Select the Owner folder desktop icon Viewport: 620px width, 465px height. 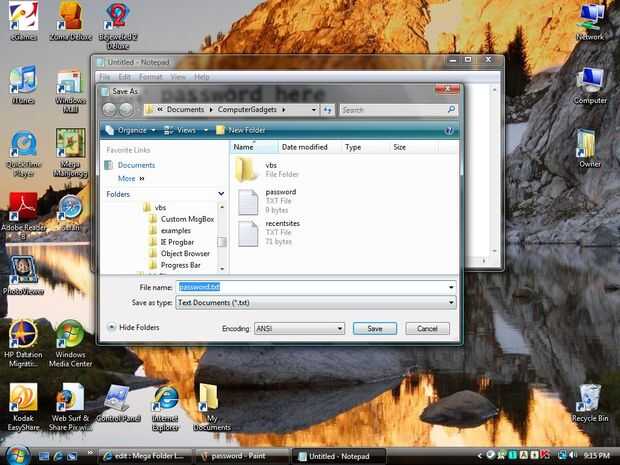click(x=589, y=149)
